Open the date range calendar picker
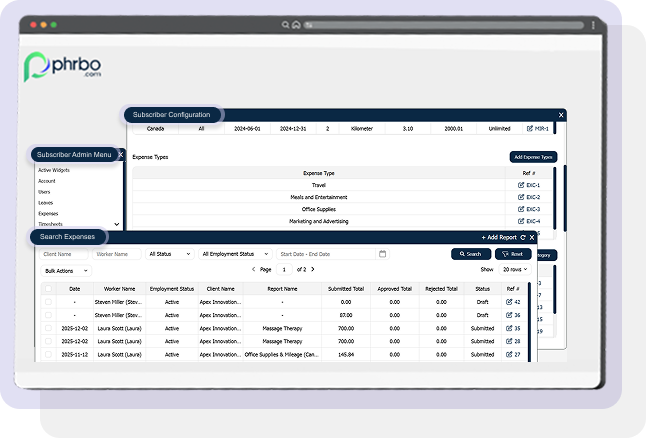 pos(382,254)
